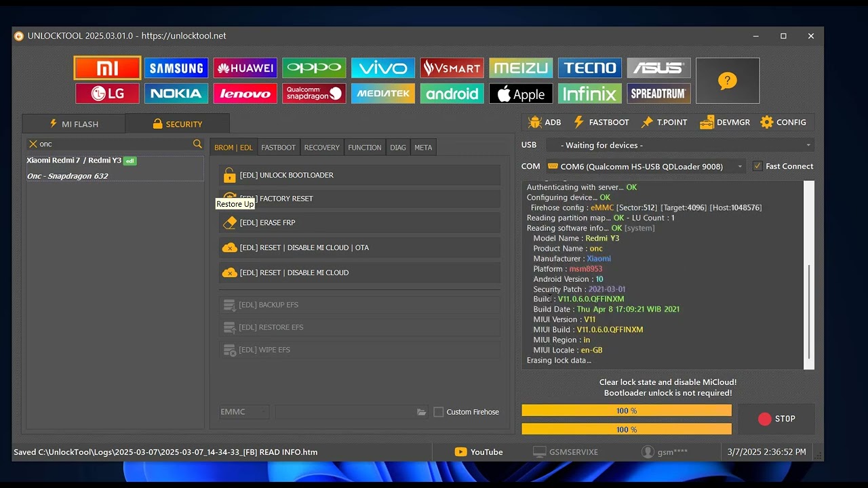Select the BROM | EDL tab
868x488 pixels.
(233, 148)
